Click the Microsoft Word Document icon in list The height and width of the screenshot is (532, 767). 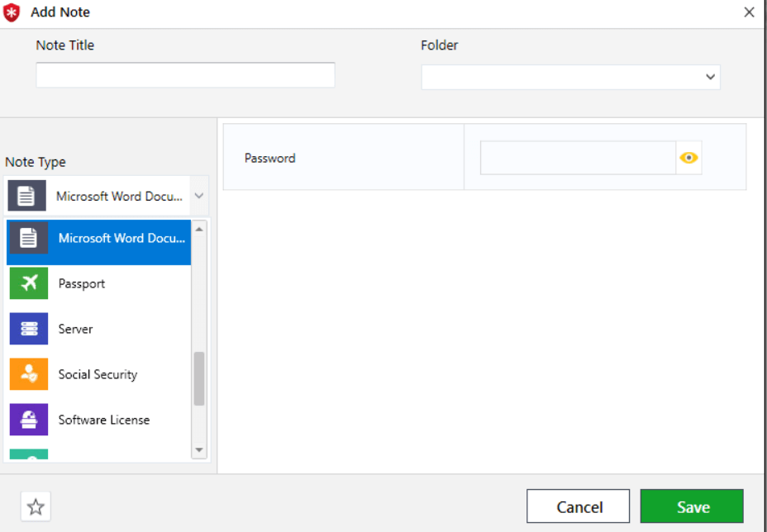point(28,238)
